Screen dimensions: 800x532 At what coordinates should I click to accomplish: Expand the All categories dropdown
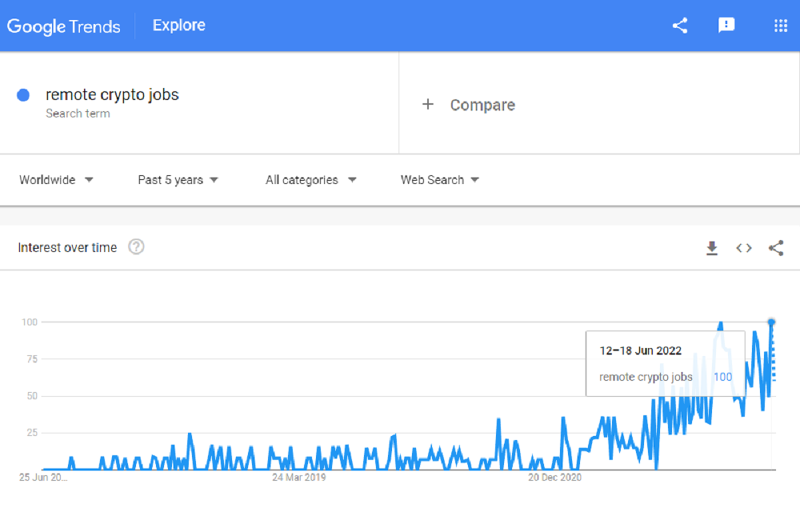coord(311,180)
